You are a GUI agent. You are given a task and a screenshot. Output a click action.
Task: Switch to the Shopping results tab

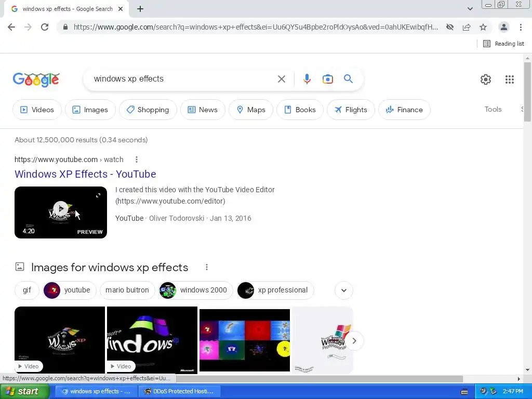point(148,110)
